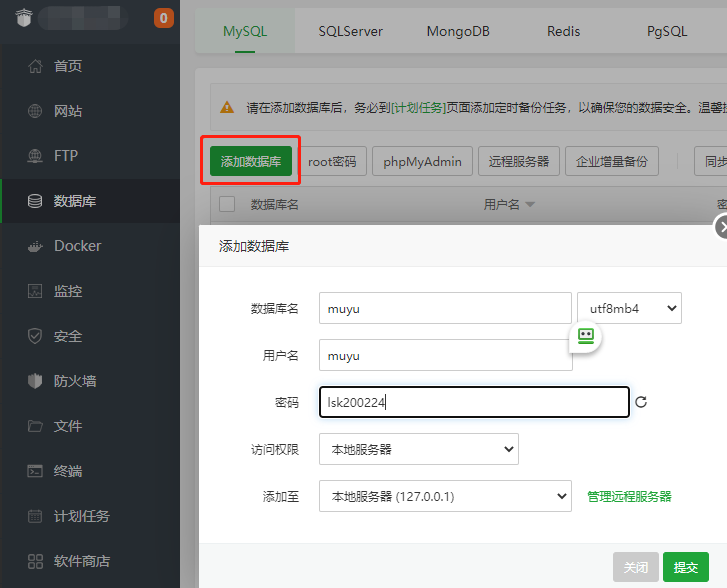
Task: Regenerate password with the refresh icon
Action: point(641,402)
